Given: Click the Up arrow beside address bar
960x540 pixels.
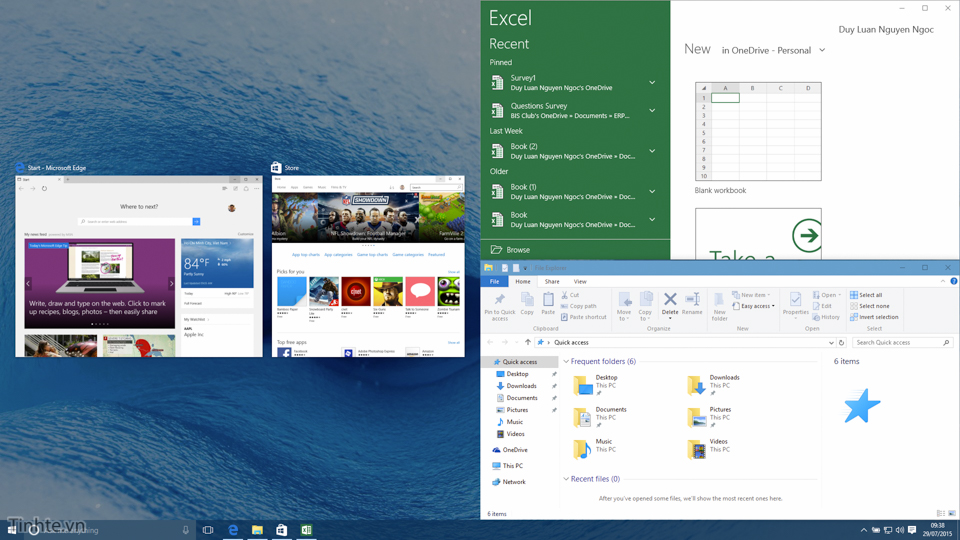Looking at the screenshot, I should [528, 342].
